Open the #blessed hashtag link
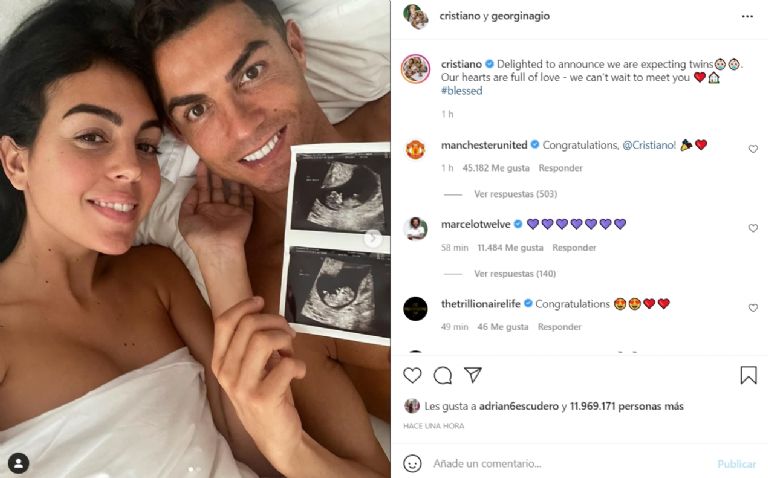Screen dimensions: 768x478 tap(461, 91)
